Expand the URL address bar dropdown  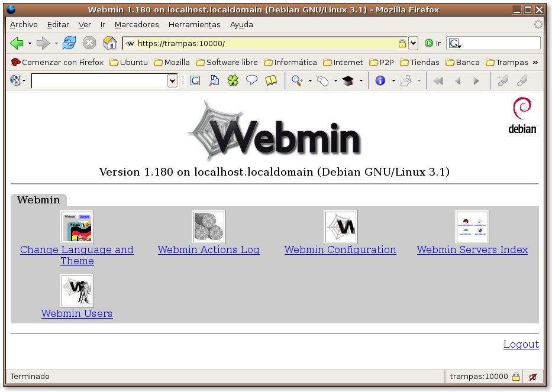click(413, 43)
